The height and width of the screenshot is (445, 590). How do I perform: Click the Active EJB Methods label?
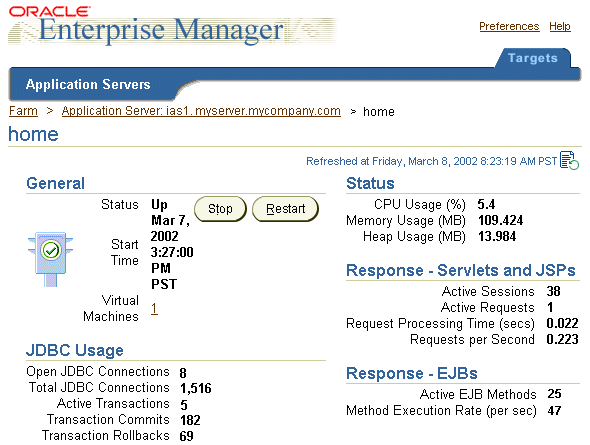[x=478, y=394]
